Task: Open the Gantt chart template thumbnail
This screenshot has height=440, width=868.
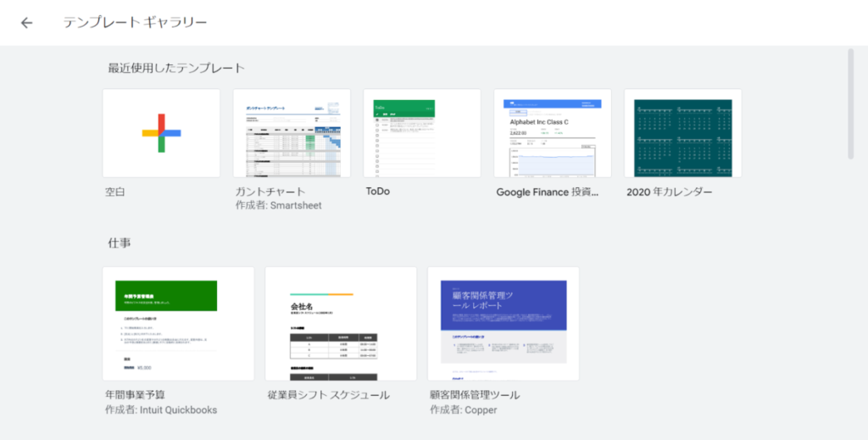Action: click(292, 133)
